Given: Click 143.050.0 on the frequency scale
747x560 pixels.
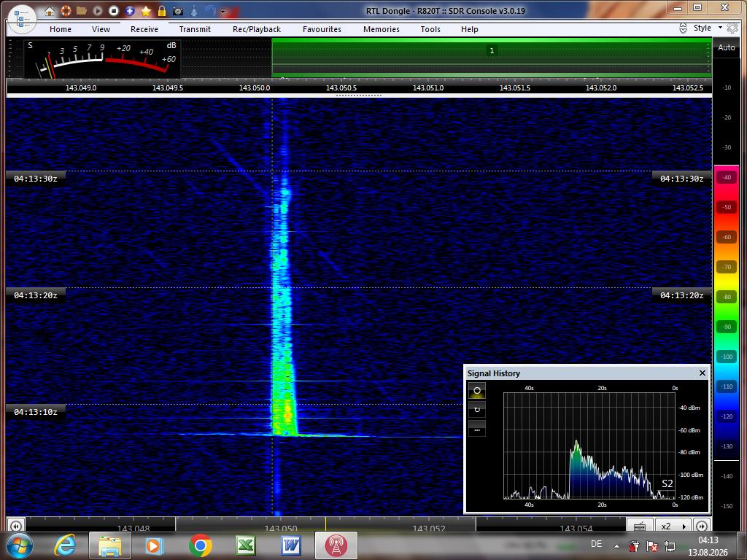Looking at the screenshot, I should tap(255, 88).
